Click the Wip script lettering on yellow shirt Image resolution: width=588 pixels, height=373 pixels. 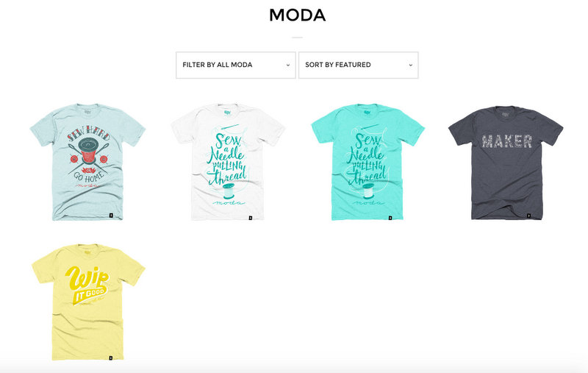tap(87, 278)
